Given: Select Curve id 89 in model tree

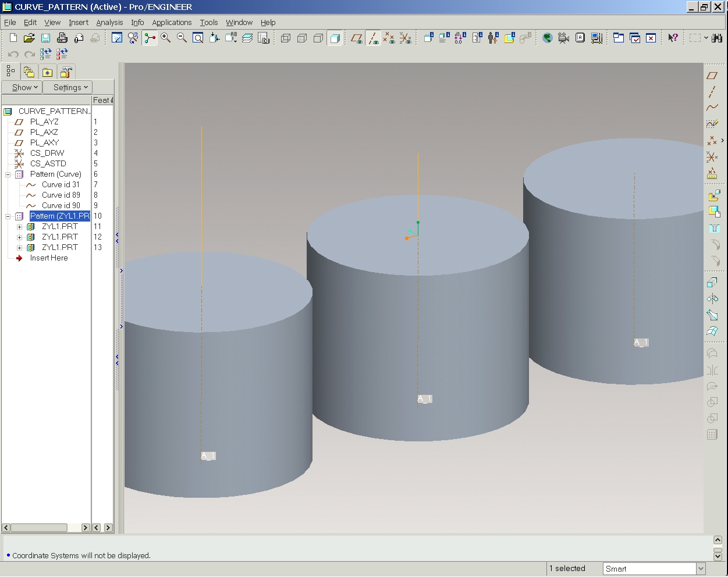Looking at the screenshot, I should (61, 195).
